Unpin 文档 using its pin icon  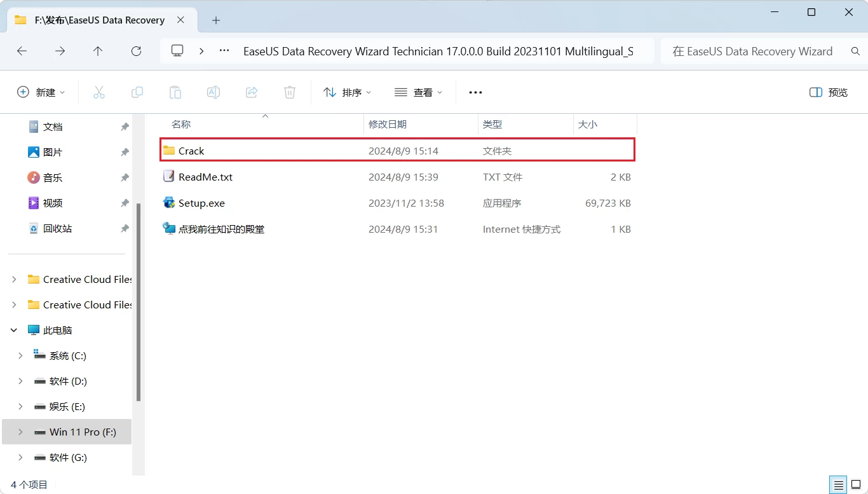tap(125, 127)
